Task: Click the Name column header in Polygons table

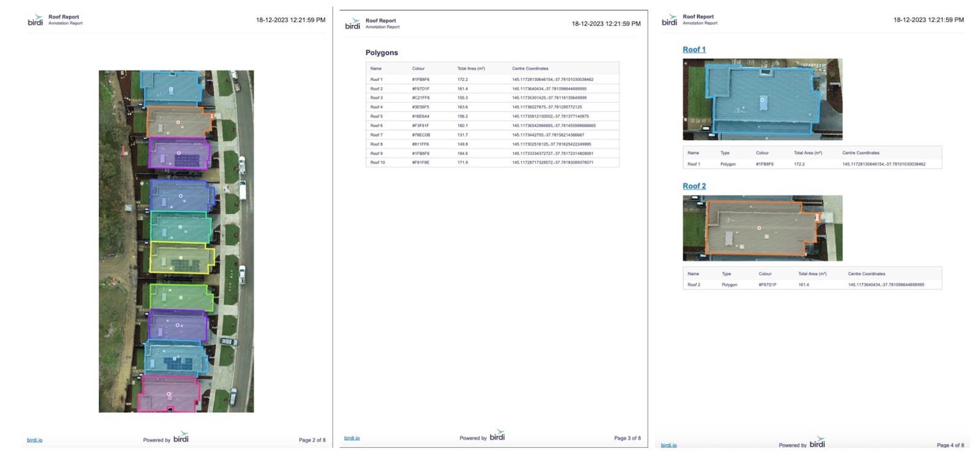Action: click(375, 69)
